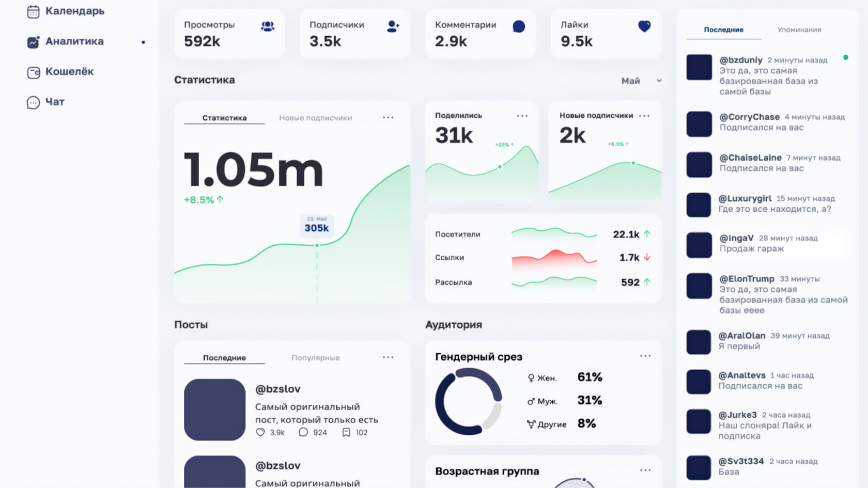Open the @ElonTrump username link

(x=747, y=278)
